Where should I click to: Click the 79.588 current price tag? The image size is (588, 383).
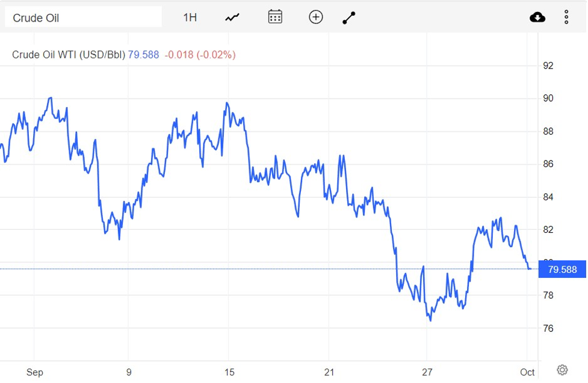click(562, 269)
